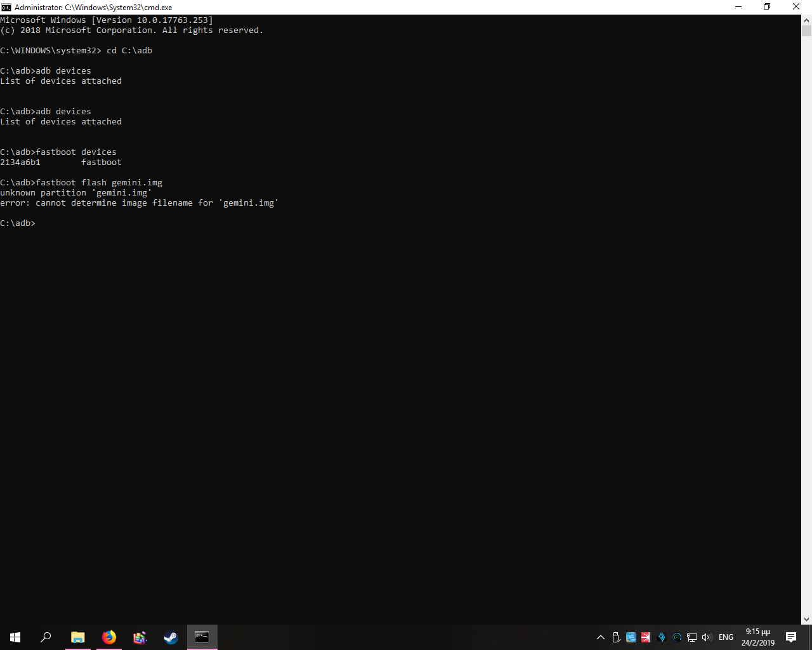The image size is (812, 650).
Task: Open the clock showing 24/2/2019
Action: (x=757, y=637)
